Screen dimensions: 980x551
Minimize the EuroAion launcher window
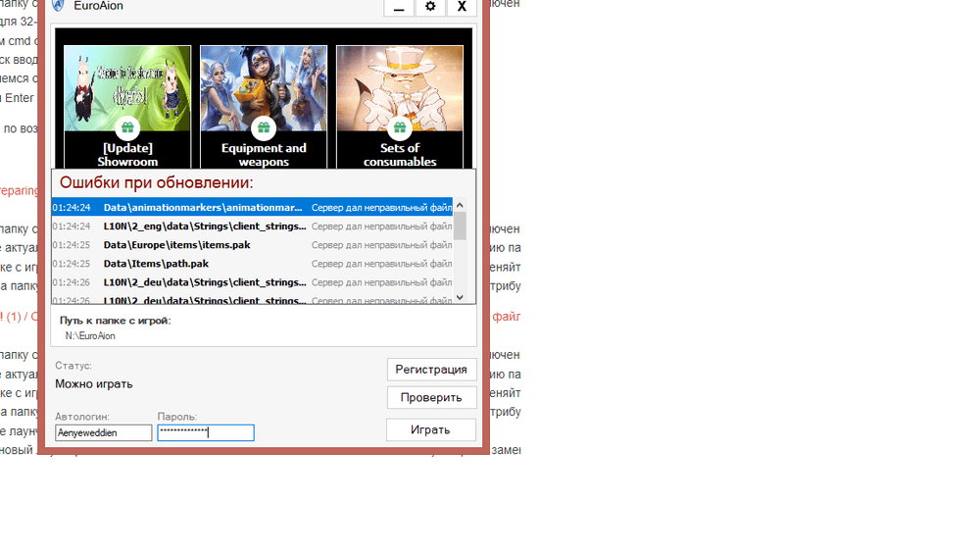click(x=398, y=7)
